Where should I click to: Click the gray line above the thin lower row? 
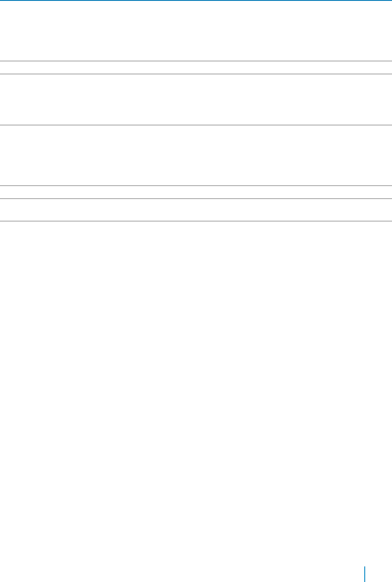(196, 186)
